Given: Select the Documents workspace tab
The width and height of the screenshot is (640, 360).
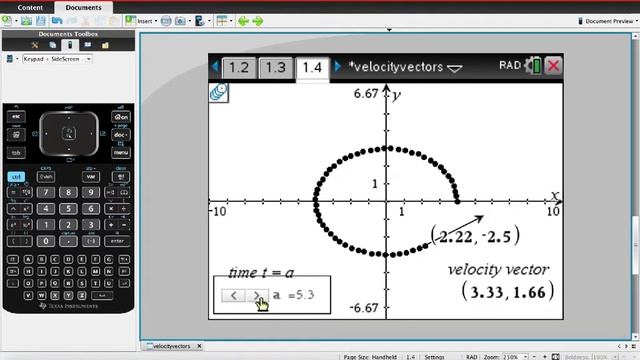Looking at the screenshot, I should 83,7.
